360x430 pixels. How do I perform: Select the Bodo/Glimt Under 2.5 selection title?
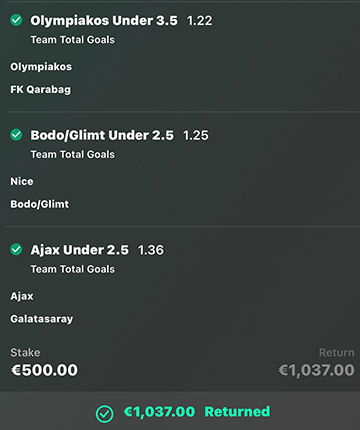point(102,135)
